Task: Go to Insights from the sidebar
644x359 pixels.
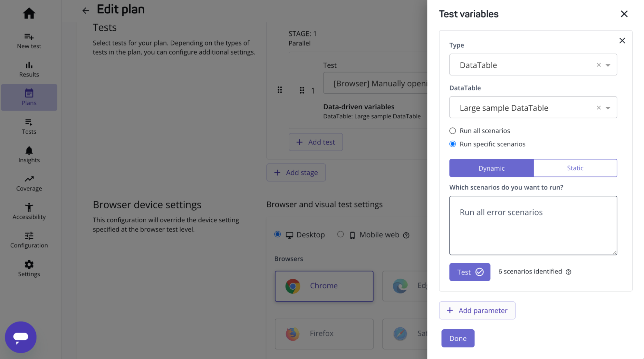Action: tap(29, 154)
